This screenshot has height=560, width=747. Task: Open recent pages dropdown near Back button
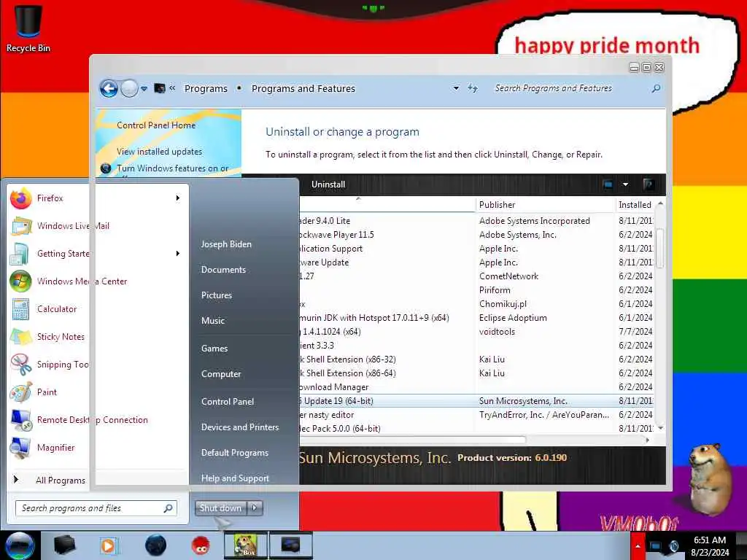click(x=144, y=88)
